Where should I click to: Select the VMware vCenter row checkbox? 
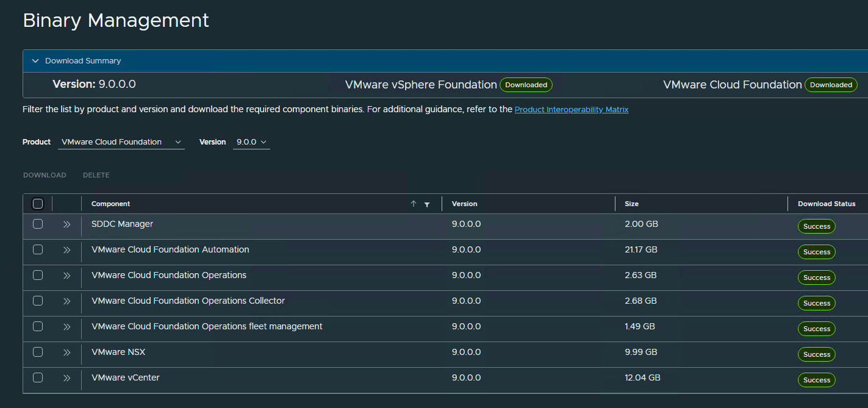point(38,378)
